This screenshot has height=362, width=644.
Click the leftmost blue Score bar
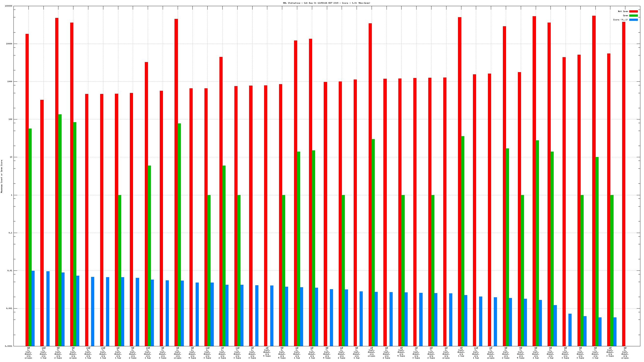[x=33, y=308]
